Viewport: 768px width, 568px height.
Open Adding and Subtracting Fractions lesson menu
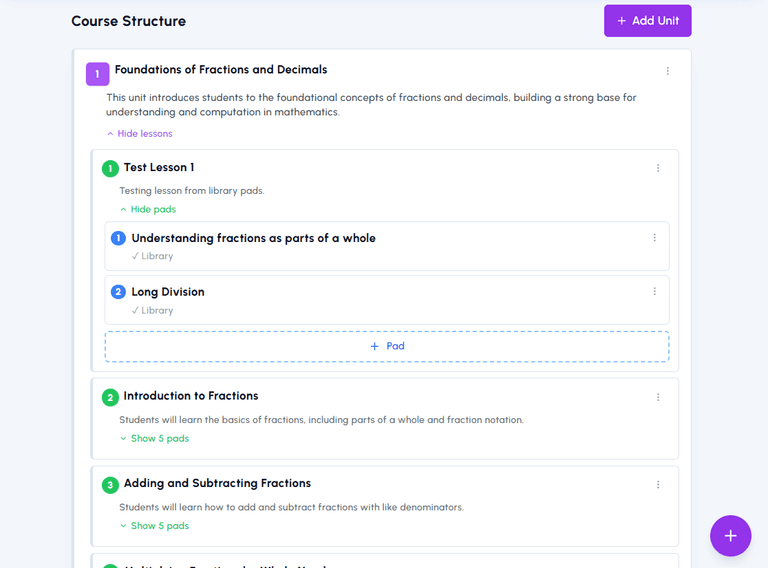tap(658, 484)
